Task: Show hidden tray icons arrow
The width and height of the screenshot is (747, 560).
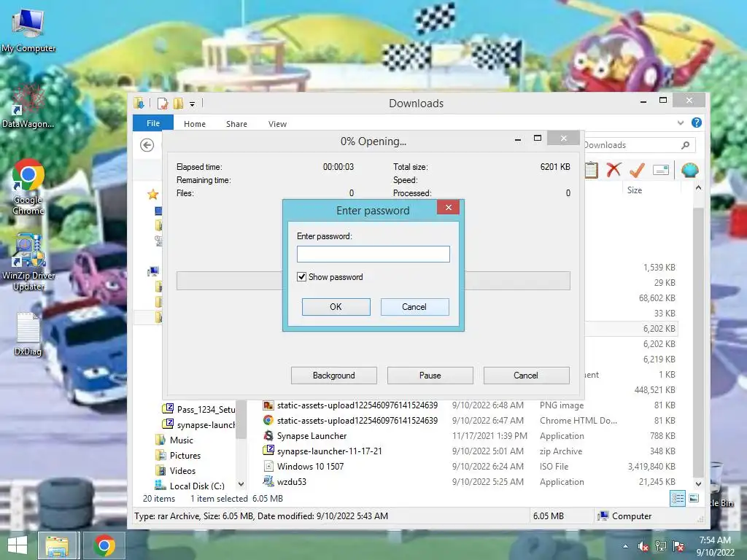Action: [x=625, y=546]
